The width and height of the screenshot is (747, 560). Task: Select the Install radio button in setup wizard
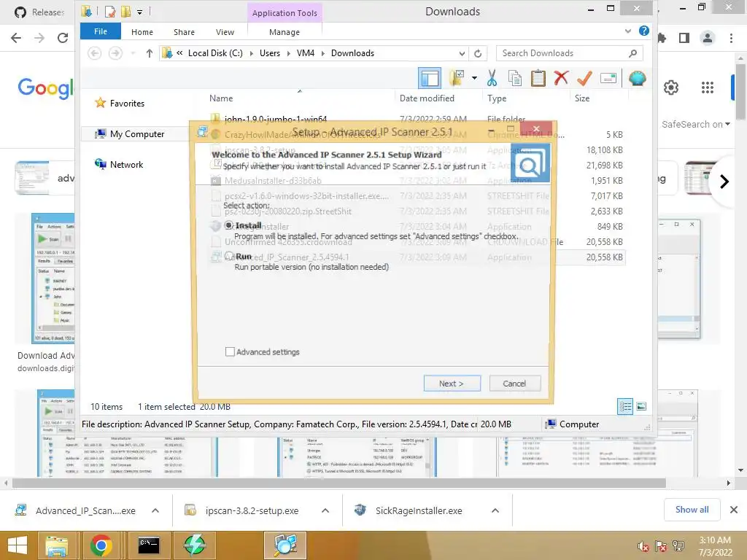(x=229, y=225)
